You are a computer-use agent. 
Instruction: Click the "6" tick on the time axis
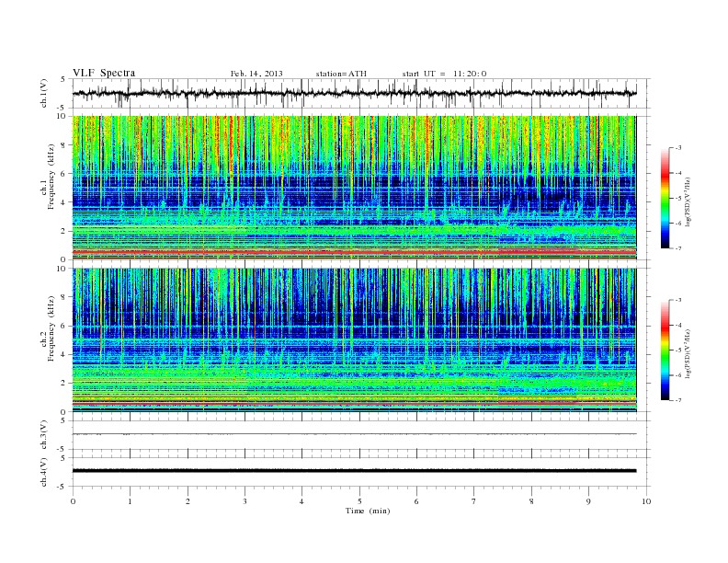coord(416,501)
